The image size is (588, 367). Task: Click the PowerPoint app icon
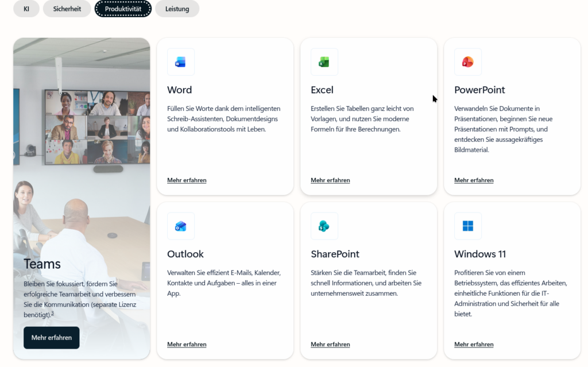tap(467, 62)
